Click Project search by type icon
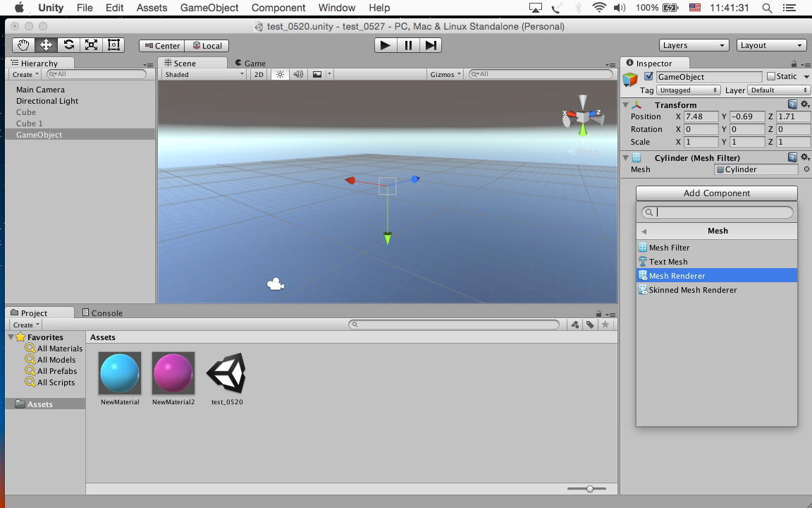812x508 pixels. (575, 325)
